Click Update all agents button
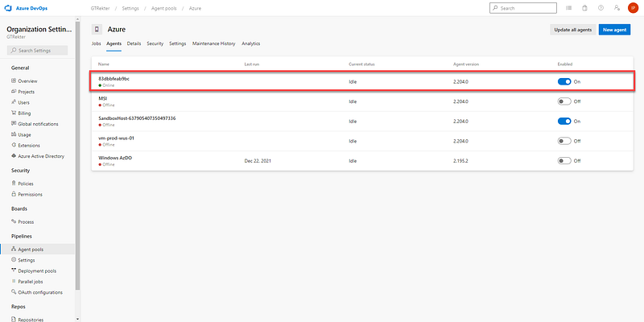The height and width of the screenshot is (322, 644). [x=573, y=30]
